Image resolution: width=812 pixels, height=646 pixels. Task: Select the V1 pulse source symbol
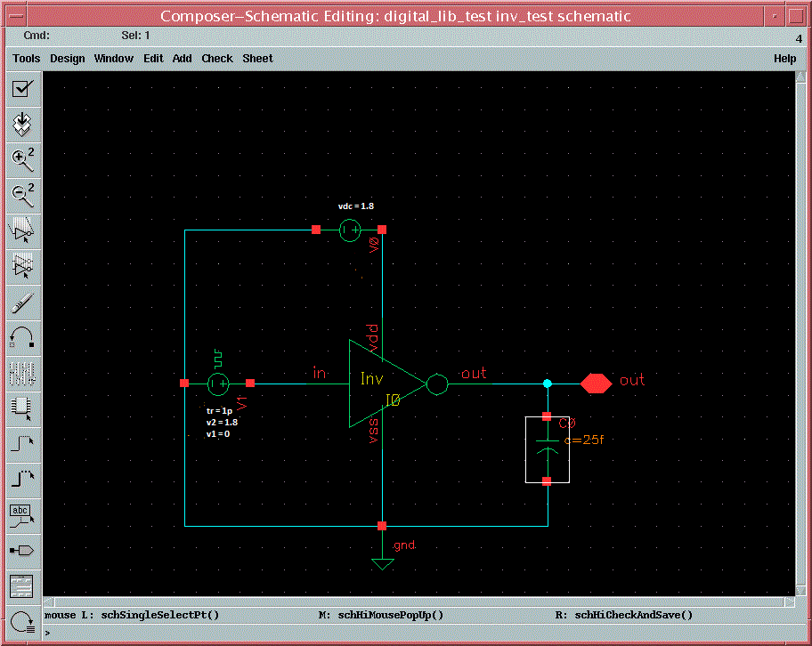[x=218, y=384]
